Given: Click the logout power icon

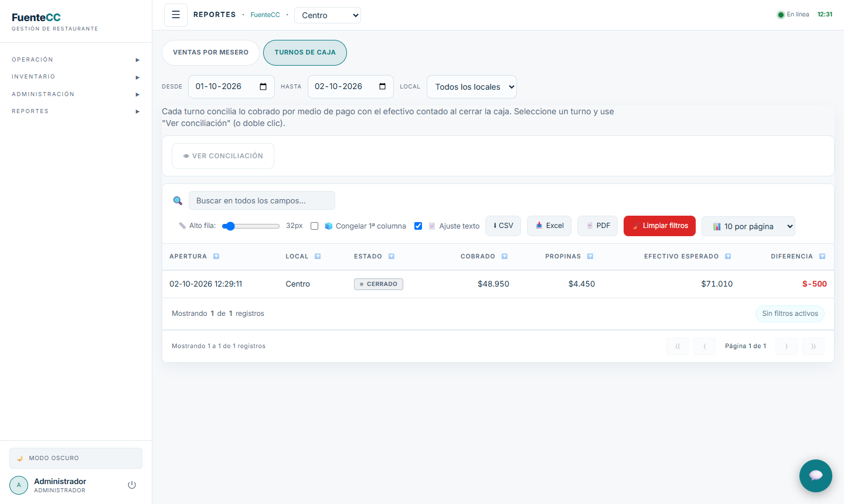Looking at the screenshot, I should pyautogui.click(x=132, y=485).
